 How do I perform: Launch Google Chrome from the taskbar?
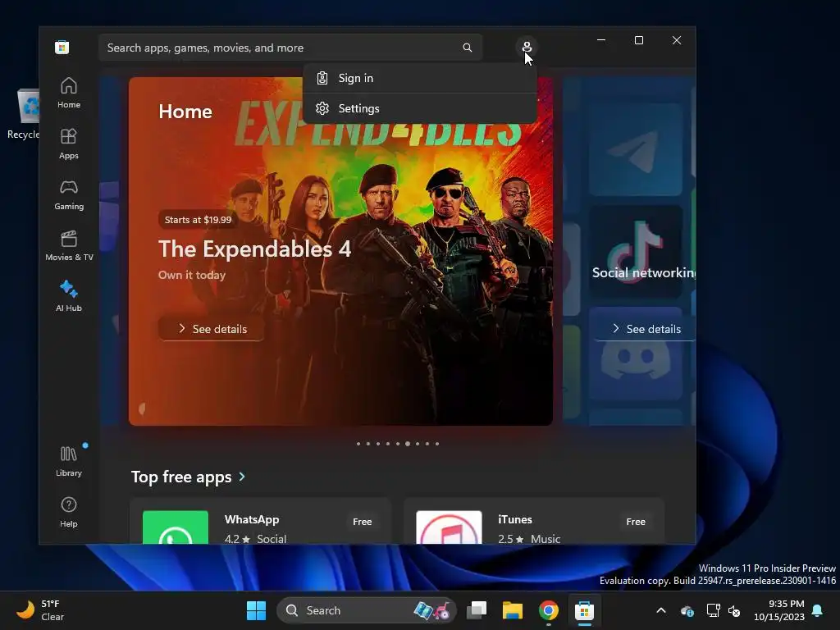point(548,610)
